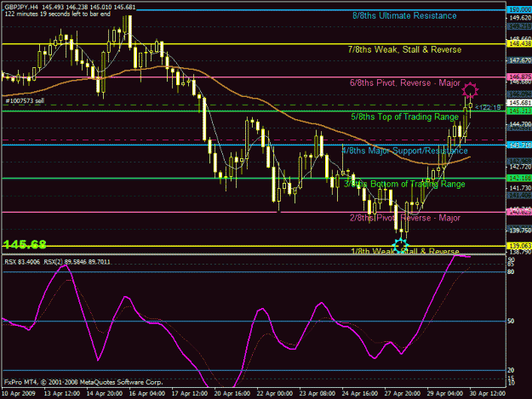Image resolution: width=532 pixels, height=399 pixels.
Task: Select the 3/8ths Bottom of Trading Range label
Action: click(x=405, y=184)
